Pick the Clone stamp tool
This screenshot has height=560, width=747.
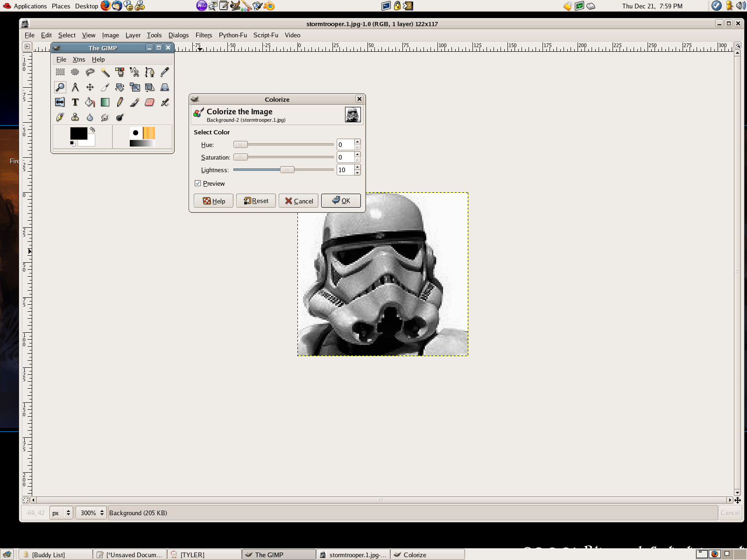(x=75, y=117)
